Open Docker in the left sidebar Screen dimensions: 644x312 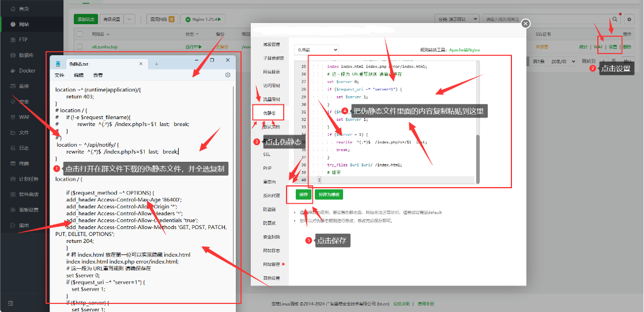point(27,71)
